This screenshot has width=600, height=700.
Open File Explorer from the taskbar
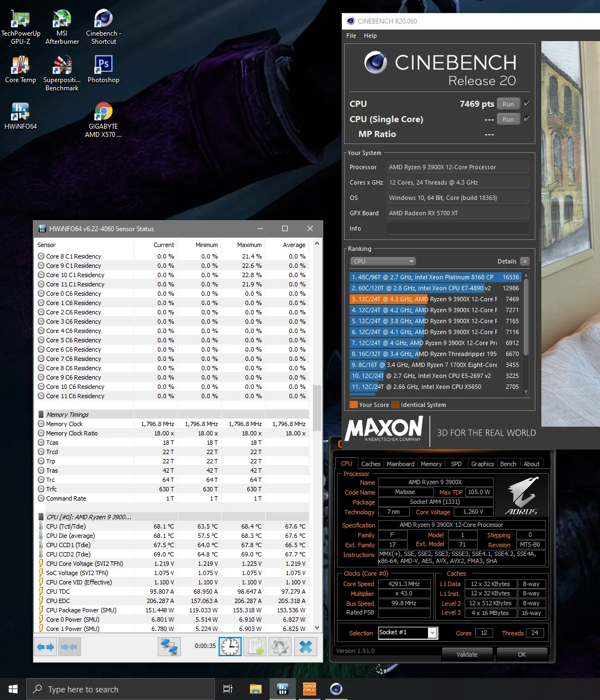pos(255,689)
